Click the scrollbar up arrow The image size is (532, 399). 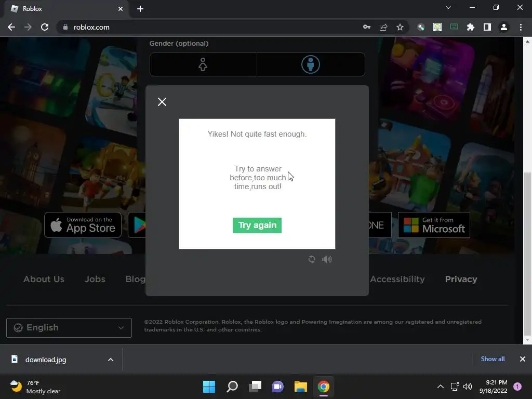(x=527, y=42)
